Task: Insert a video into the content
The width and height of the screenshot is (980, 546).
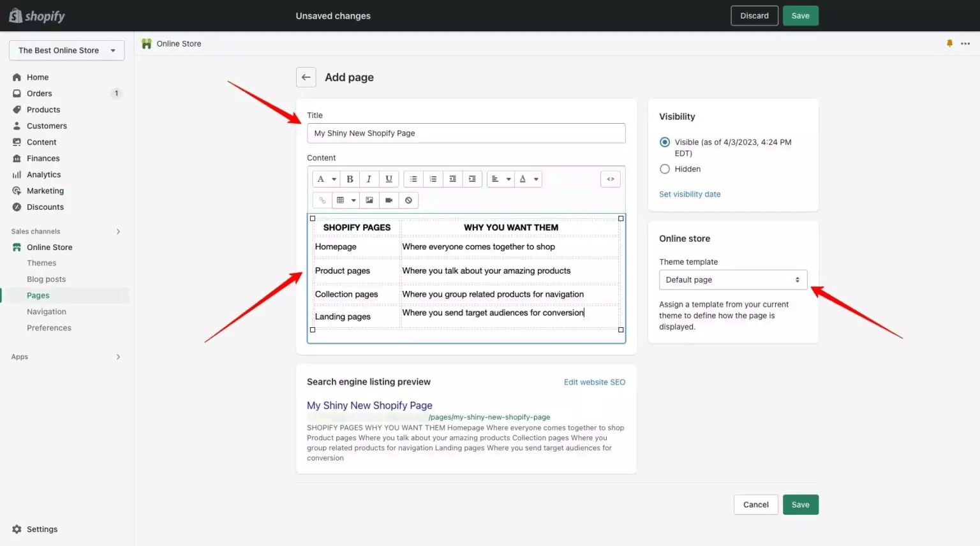Action: pyautogui.click(x=389, y=200)
